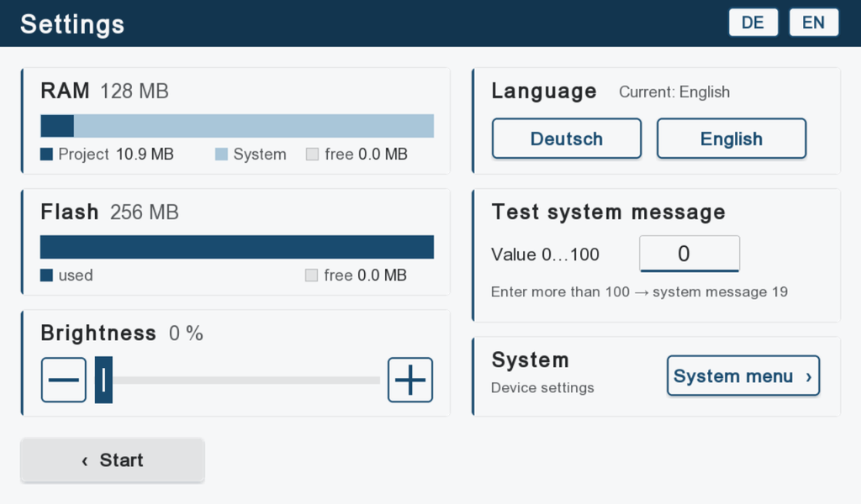This screenshot has width=861, height=504.
Task: Click the RAM usage bar
Action: click(237, 126)
